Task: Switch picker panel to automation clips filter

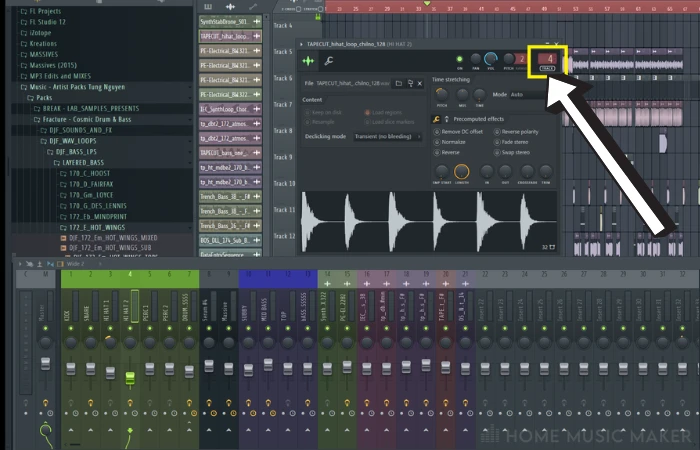Action: pyautogui.click(x=253, y=7)
